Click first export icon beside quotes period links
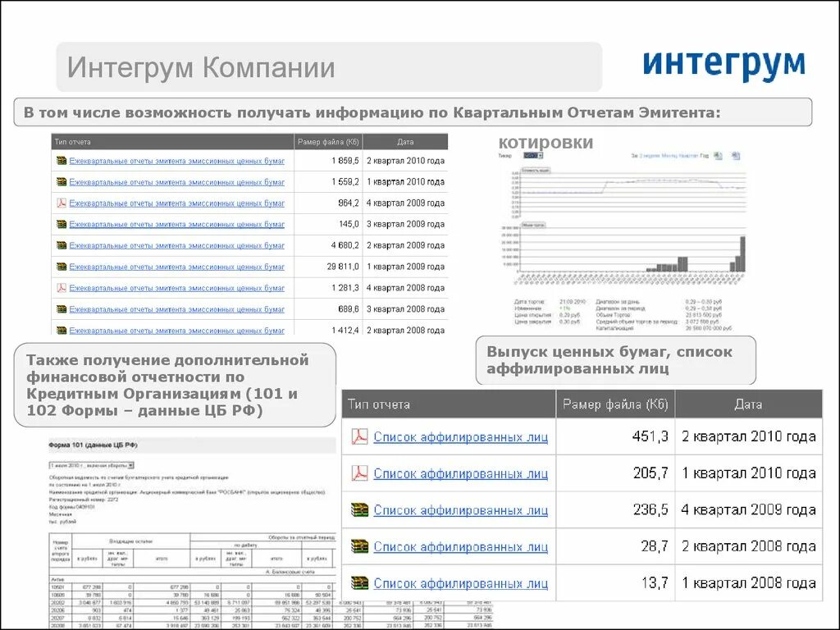 point(718,156)
